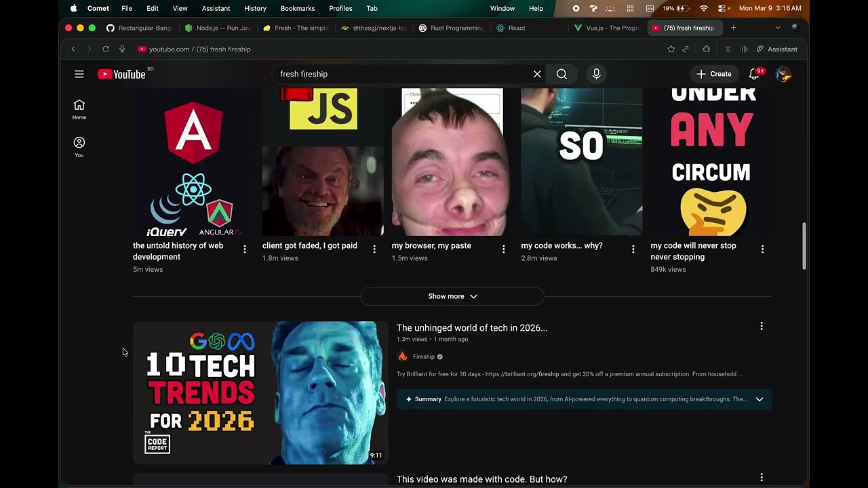Bookmark page with star icon
This screenshot has width=868, height=488.
(x=671, y=49)
